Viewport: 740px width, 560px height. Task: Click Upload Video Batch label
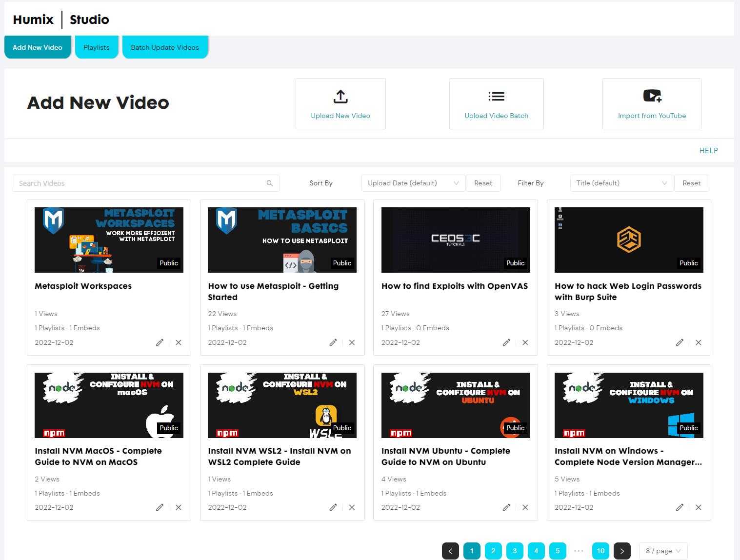497,116
